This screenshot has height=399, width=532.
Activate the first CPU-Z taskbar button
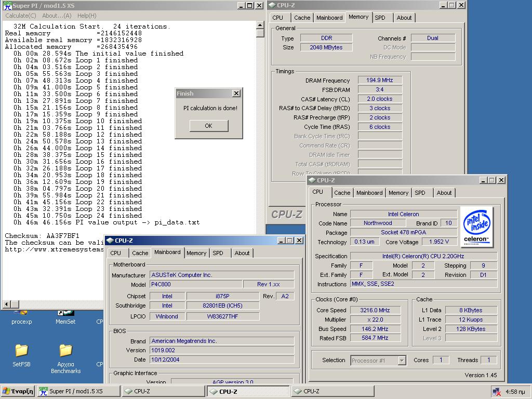pos(163,391)
